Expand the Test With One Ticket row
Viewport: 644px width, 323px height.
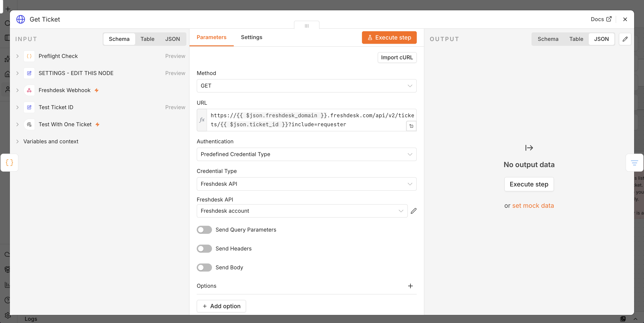point(18,124)
